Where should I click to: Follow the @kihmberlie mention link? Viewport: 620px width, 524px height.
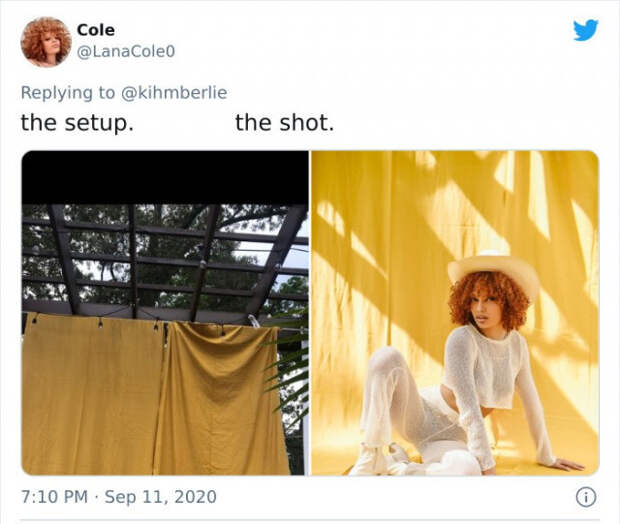(x=174, y=93)
